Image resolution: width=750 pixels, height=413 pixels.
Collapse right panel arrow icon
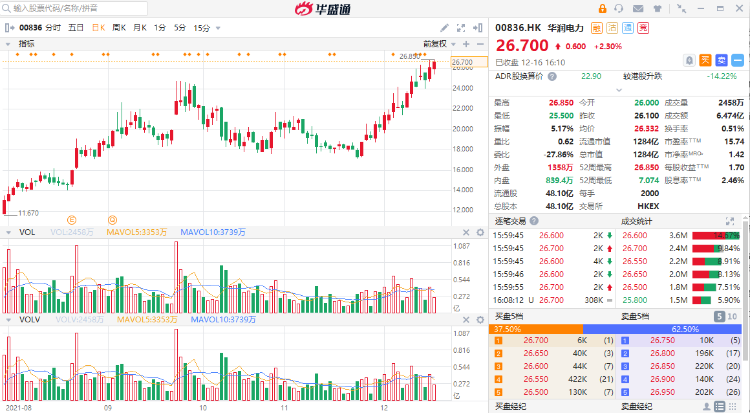[477, 28]
